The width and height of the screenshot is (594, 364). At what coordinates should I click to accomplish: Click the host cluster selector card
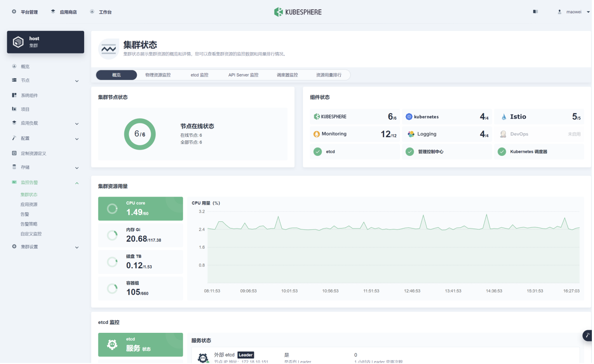tap(46, 42)
